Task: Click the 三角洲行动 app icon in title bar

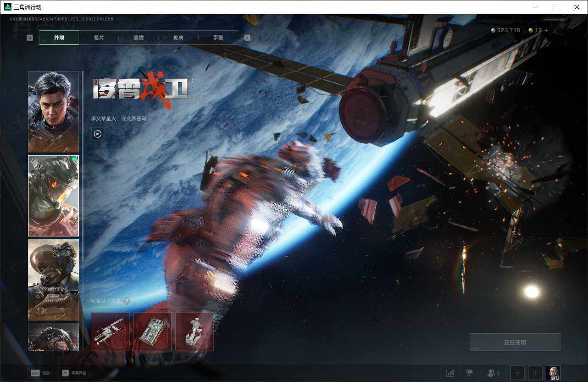Action: (7, 7)
